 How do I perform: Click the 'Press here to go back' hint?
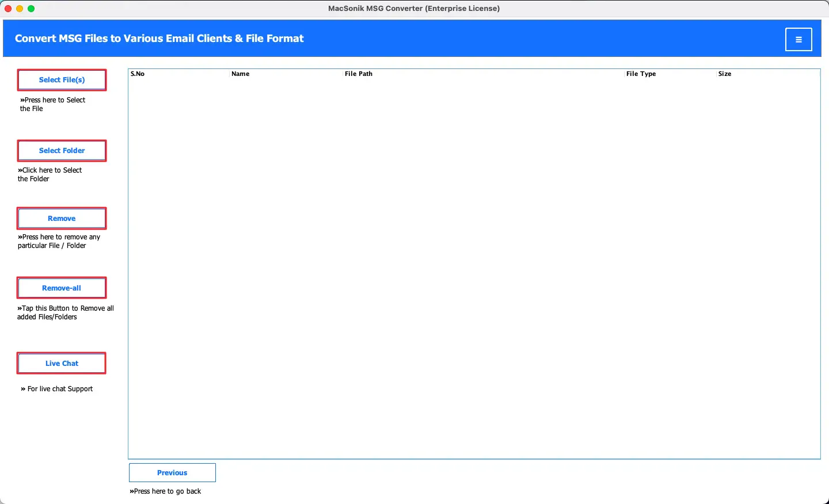click(x=165, y=491)
